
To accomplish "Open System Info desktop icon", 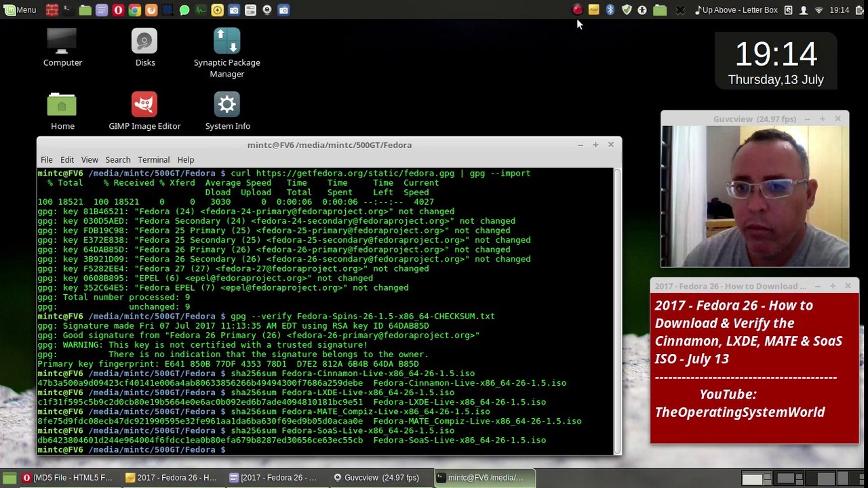I will click(227, 111).
